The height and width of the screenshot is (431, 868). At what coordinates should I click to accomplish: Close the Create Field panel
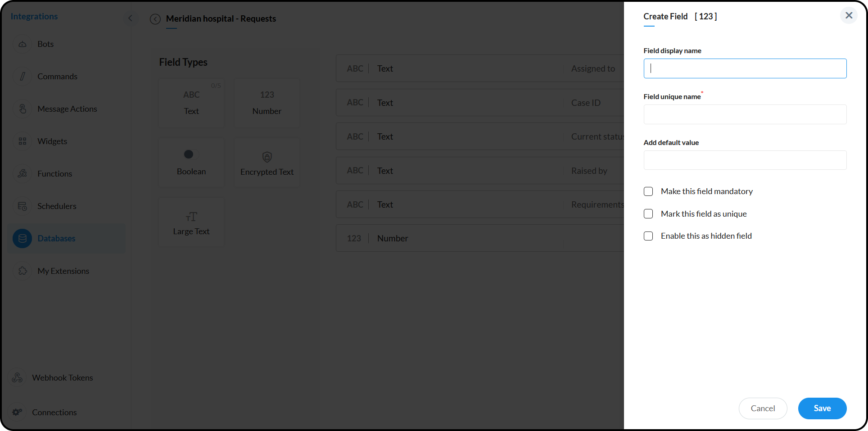(x=849, y=15)
